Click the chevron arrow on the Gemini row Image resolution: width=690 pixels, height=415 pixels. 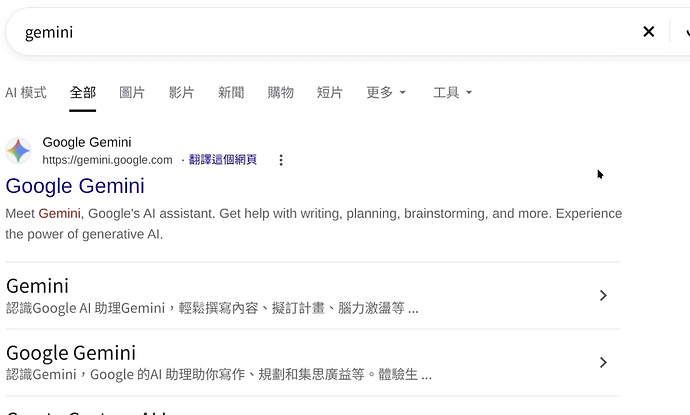coord(603,295)
